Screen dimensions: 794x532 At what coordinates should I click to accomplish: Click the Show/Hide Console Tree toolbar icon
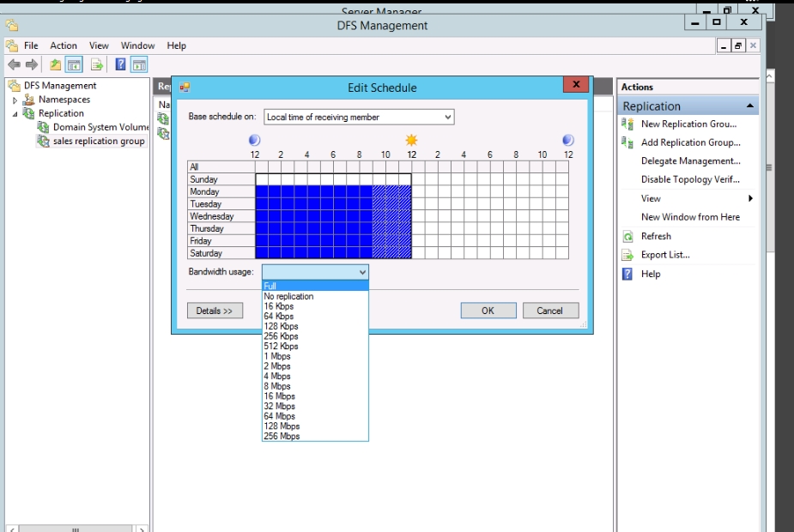(x=74, y=64)
